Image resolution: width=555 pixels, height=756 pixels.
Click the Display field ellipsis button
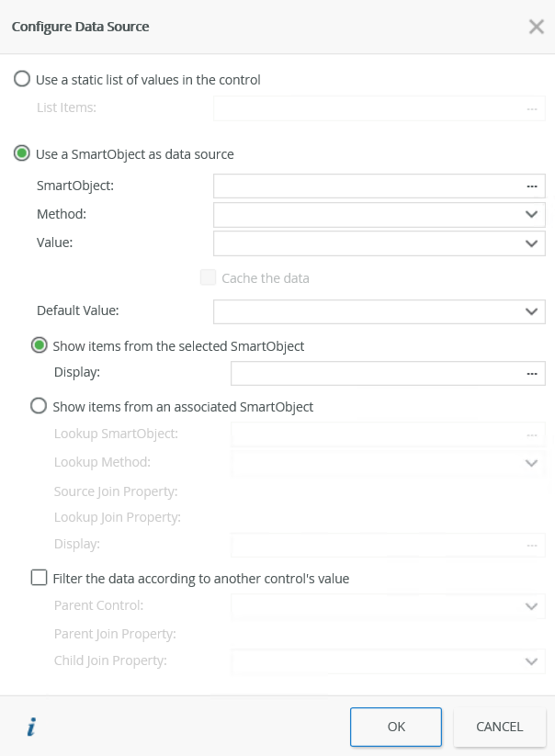(x=531, y=374)
